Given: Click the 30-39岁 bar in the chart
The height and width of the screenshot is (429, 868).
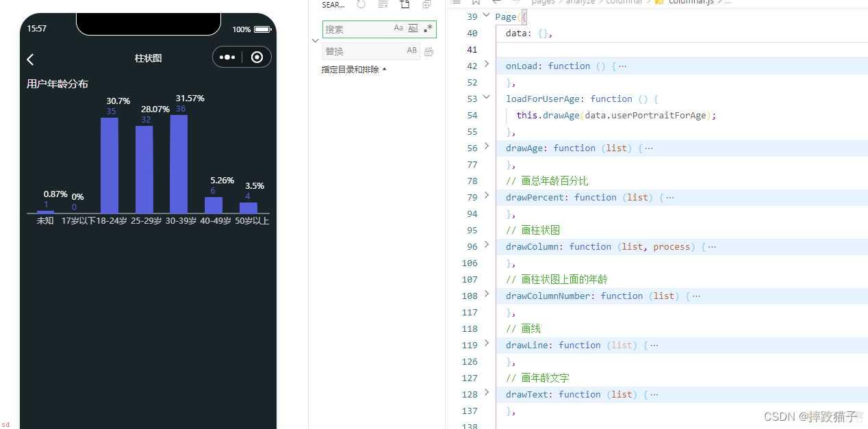Looking at the screenshot, I should point(179,164).
